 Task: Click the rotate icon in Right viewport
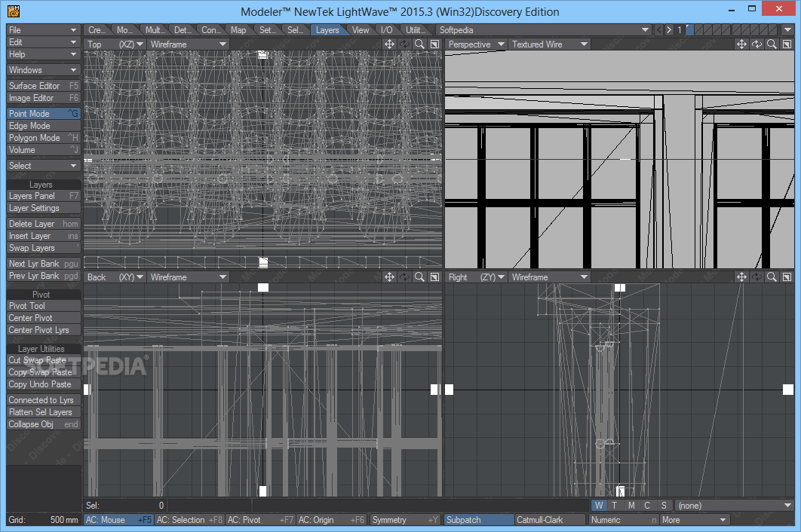point(757,277)
